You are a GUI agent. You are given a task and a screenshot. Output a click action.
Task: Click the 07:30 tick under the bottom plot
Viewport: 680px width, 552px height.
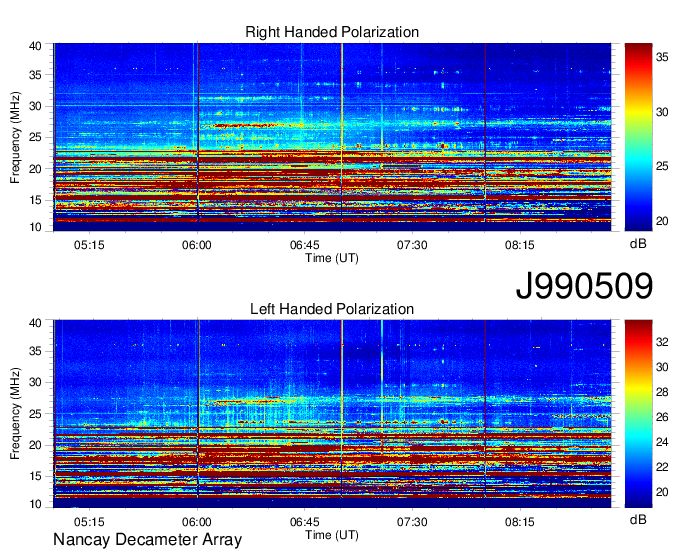412,522
